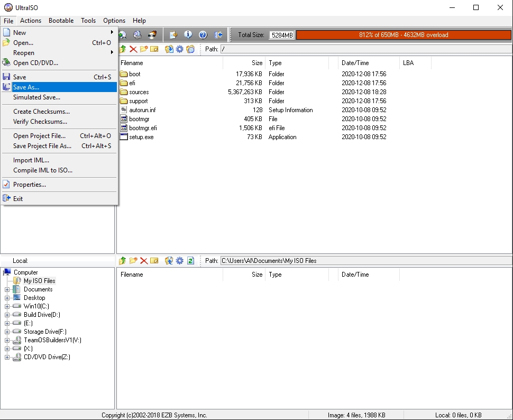
Task: Choose Create Checksums... from the menu
Action: point(59,111)
